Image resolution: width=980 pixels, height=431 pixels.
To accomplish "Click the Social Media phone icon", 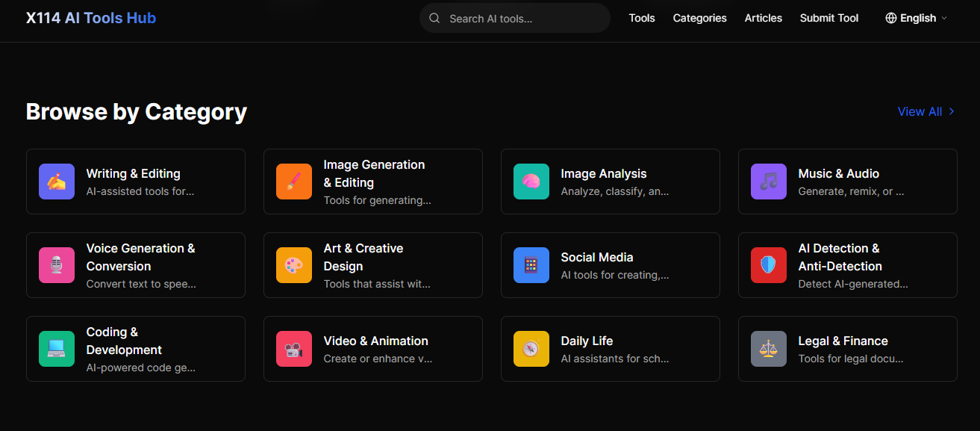I will tap(531, 265).
